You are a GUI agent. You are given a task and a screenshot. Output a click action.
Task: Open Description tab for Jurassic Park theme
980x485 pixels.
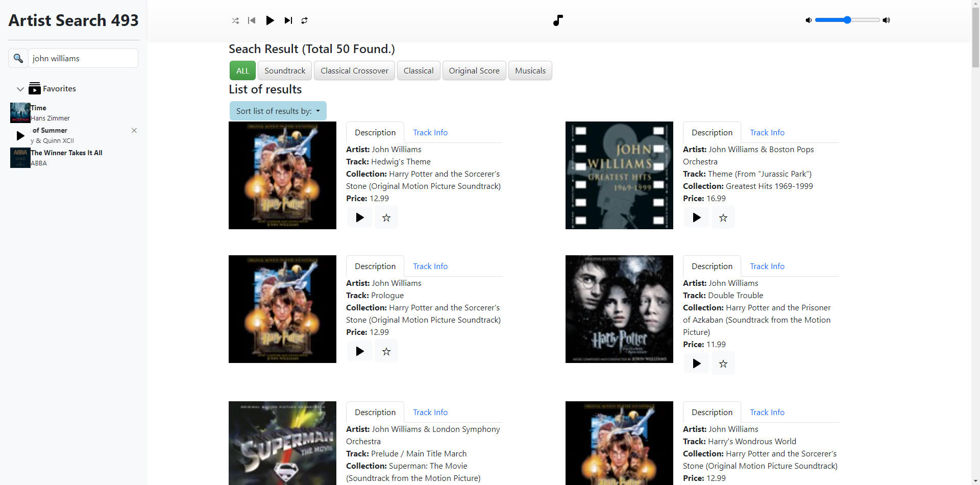click(712, 132)
